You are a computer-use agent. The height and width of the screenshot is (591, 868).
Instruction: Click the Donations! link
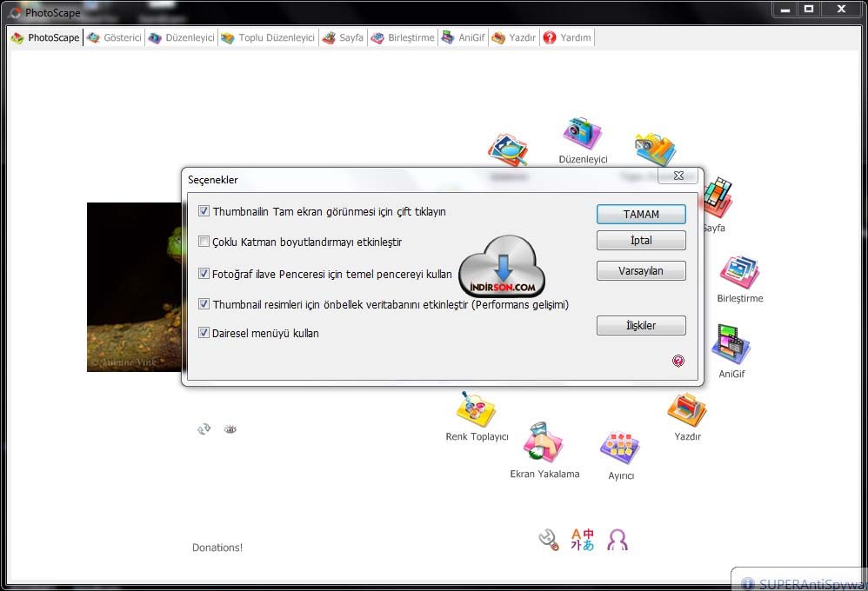(x=217, y=548)
